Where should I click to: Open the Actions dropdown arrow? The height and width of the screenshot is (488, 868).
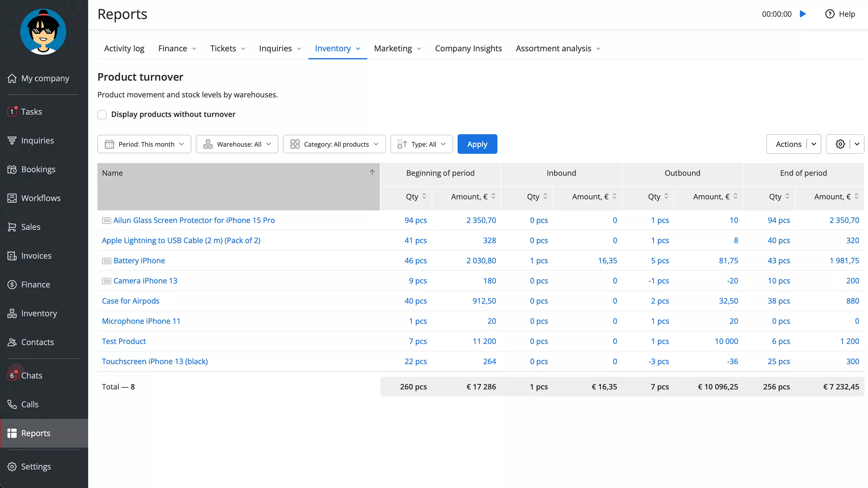tap(813, 144)
